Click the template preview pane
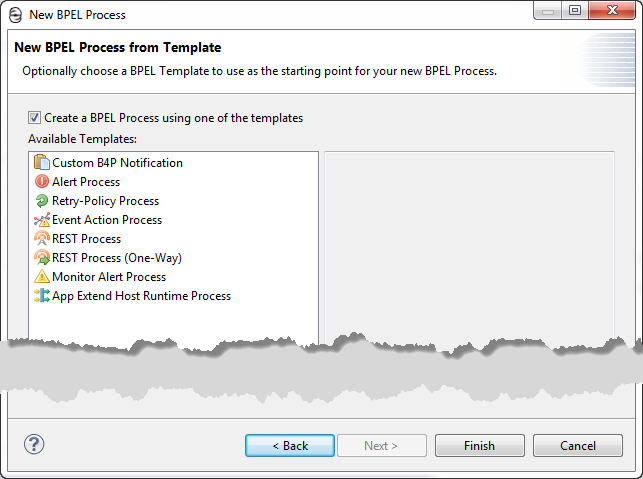This screenshot has width=643, height=479. [x=469, y=246]
